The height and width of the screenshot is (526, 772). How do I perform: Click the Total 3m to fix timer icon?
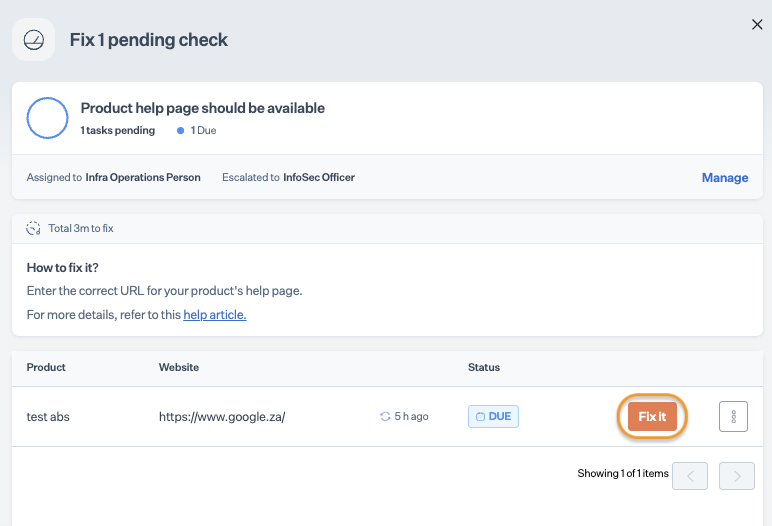tap(33, 229)
